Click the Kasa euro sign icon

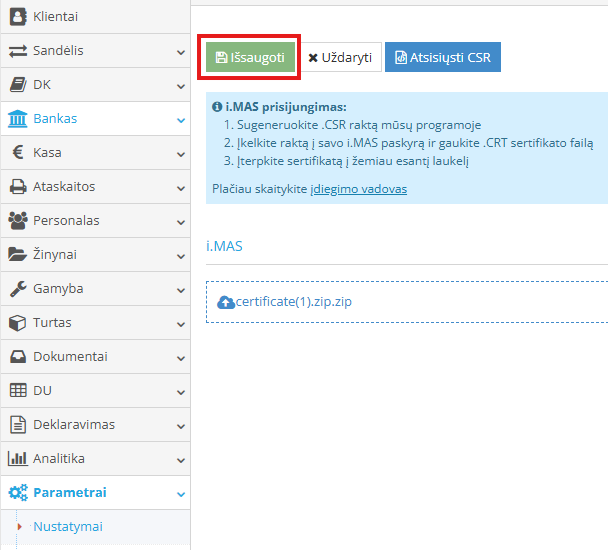pyautogui.click(x=17, y=152)
